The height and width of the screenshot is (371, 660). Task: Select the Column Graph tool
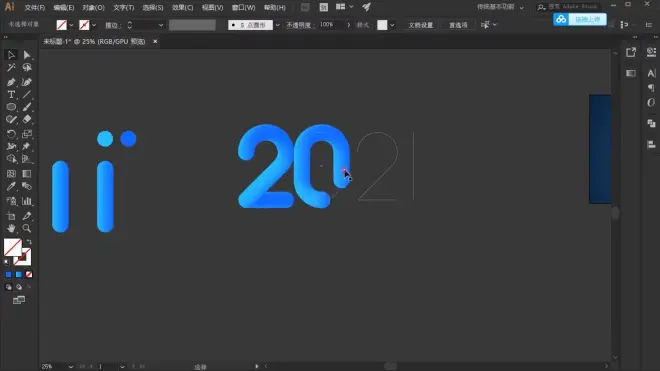click(x=27, y=201)
